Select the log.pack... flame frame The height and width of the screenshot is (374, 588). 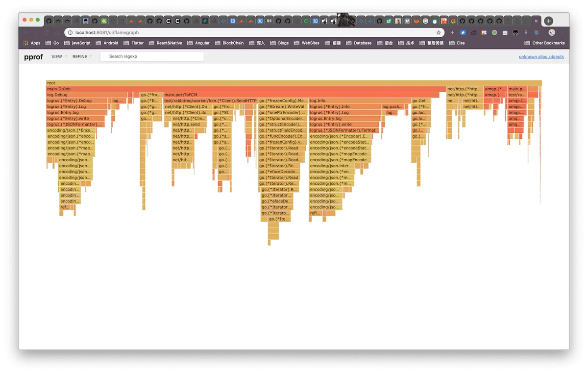(392, 106)
